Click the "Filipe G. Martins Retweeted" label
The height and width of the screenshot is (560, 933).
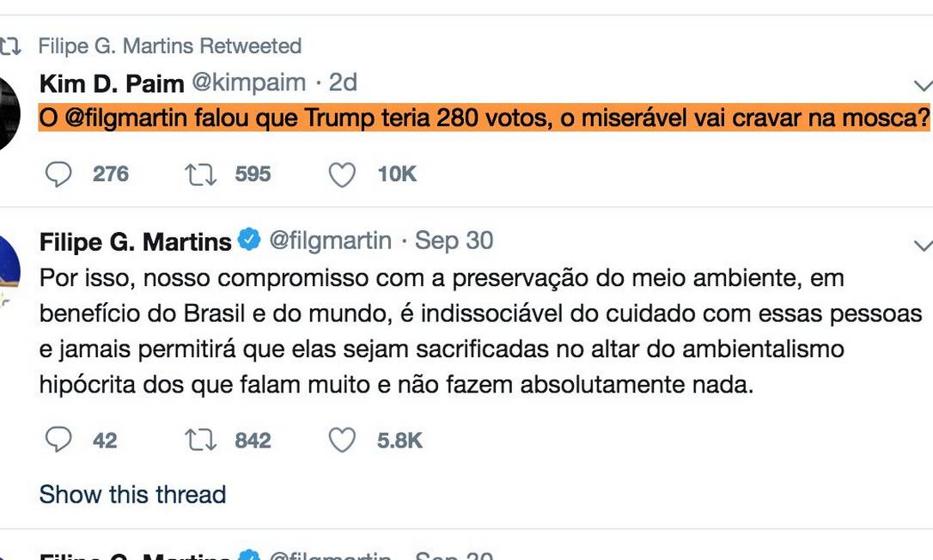point(169,46)
